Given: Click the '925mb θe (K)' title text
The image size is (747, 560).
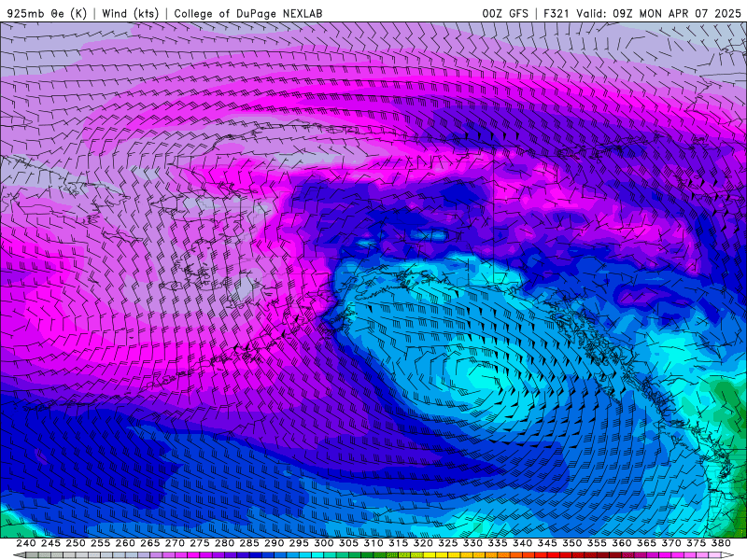Looking at the screenshot, I should pyautogui.click(x=47, y=13).
